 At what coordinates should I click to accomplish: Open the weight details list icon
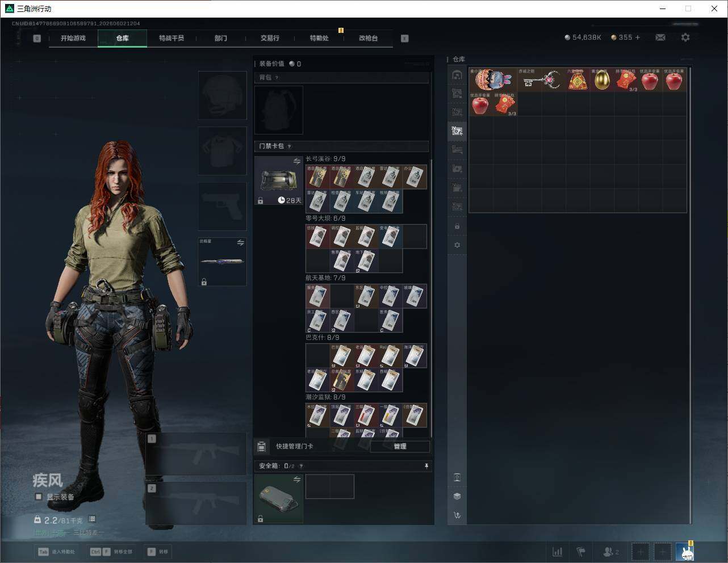point(92,519)
